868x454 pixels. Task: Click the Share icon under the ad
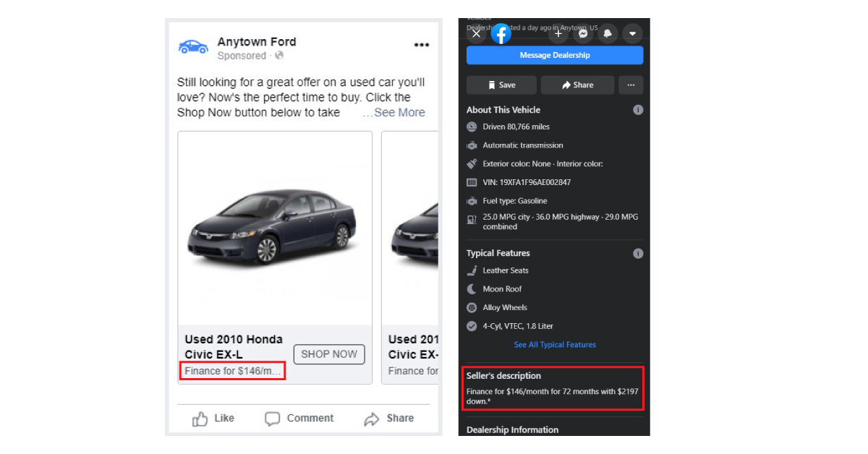[x=373, y=418]
